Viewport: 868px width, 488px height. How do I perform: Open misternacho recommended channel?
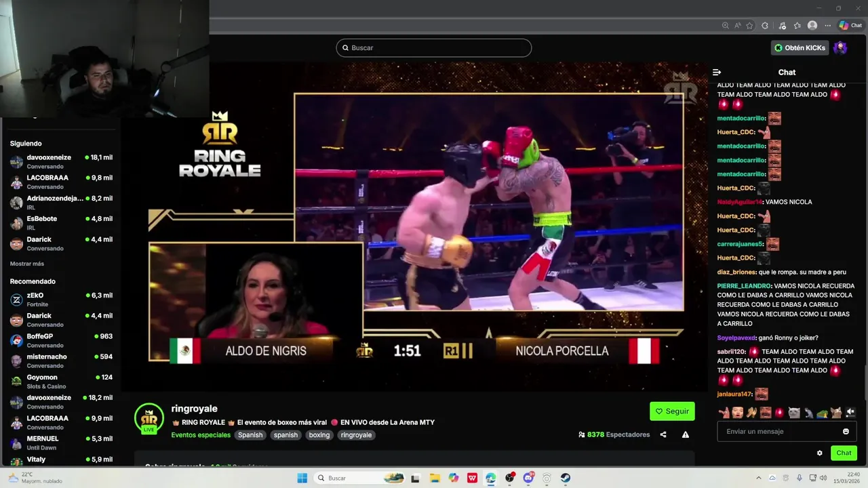61,361
